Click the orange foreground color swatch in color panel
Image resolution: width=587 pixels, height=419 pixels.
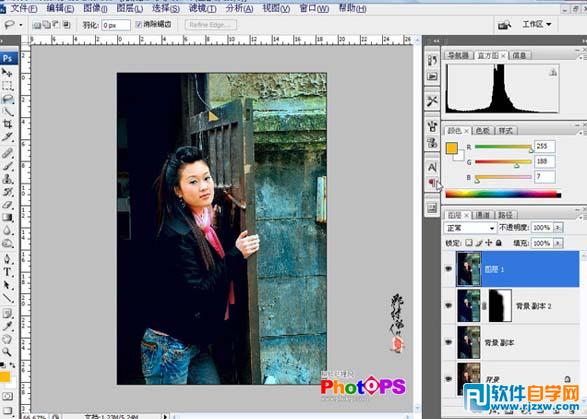(x=451, y=148)
